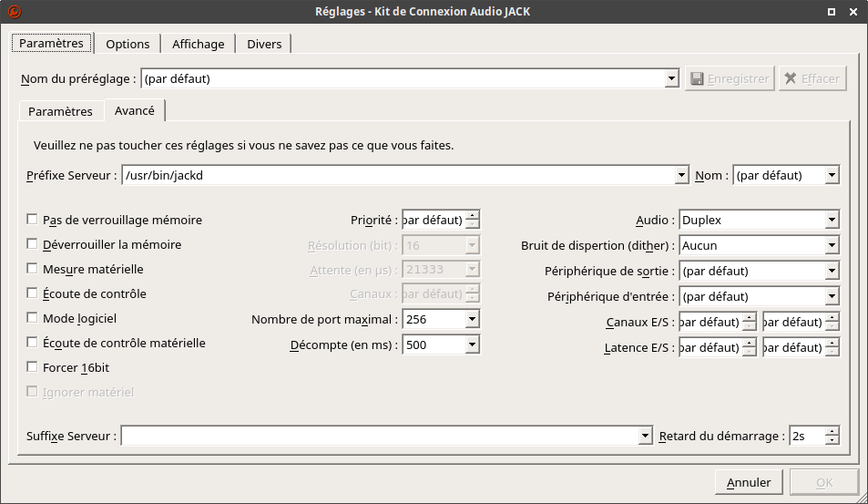Click the floppy disk icon on Enregistrer
The image size is (868, 504).
point(697,78)
